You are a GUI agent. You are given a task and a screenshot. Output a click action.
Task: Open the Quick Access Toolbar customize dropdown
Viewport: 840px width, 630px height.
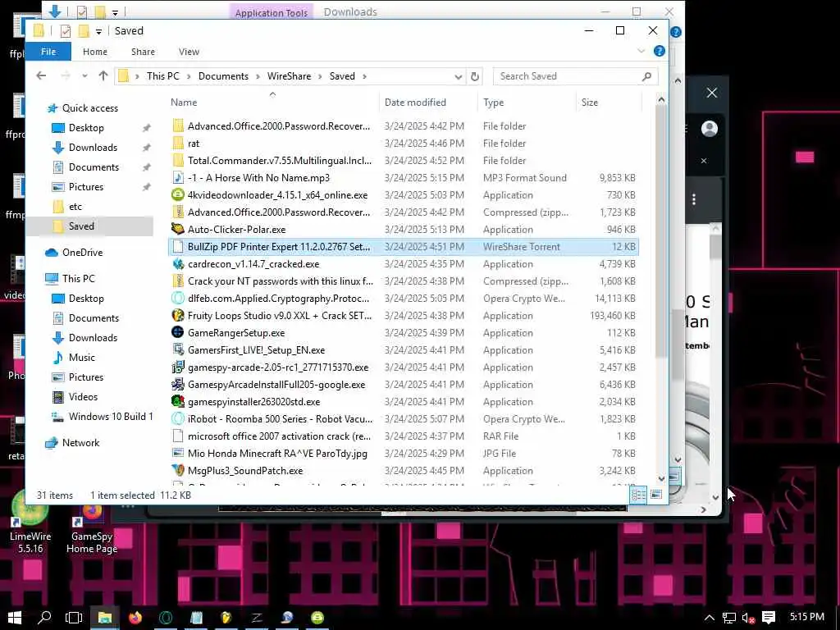point(98,32)
